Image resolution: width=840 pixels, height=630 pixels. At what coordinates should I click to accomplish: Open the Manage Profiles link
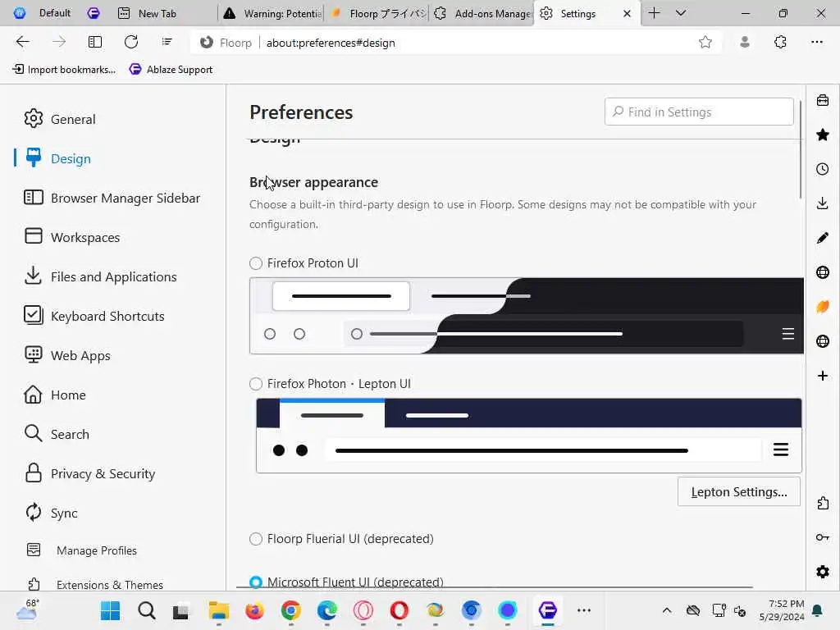click(x=83, y=550)
